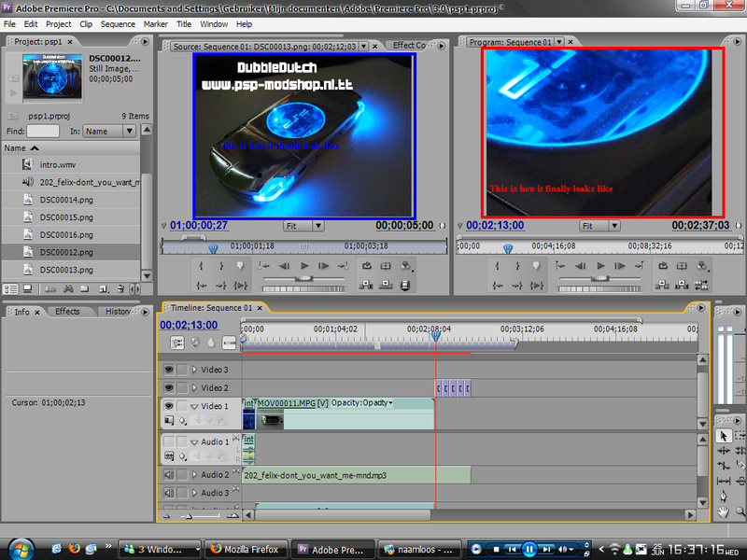Go to In point in Program monitor
The image size is (747, 560).
point(498,285)
